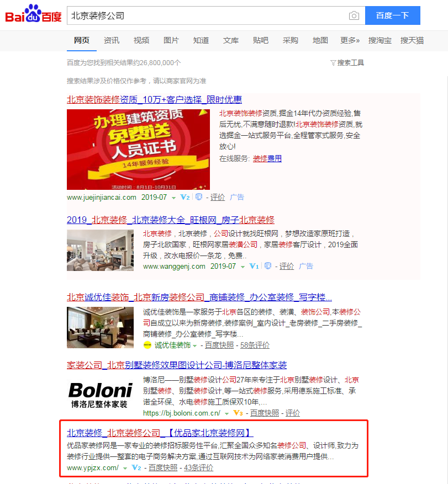Click V1 badge on wanggenj.com result
448x484 pixels.
point(254,266)
